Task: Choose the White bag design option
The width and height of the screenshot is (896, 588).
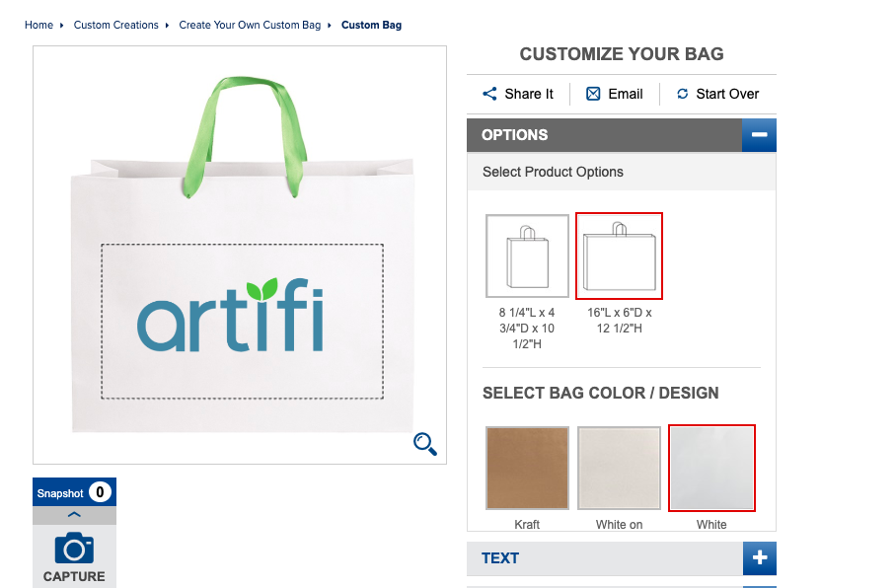Action: pyautogui.click(x=711, y=467)
